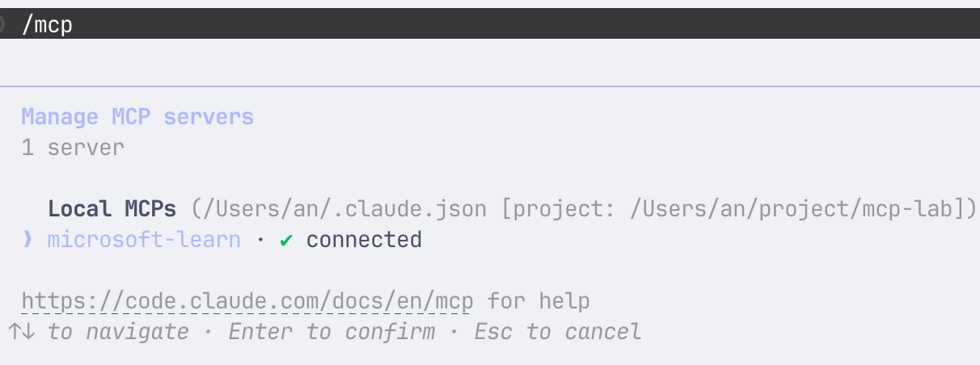
Task: Click the /mcp command text
Action: click(47, 25)
